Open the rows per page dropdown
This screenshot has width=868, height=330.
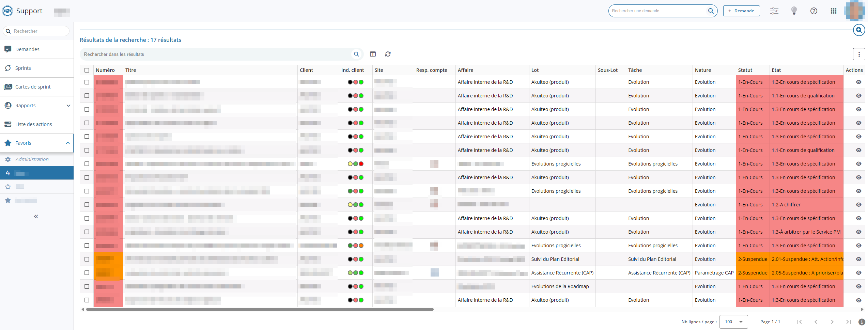click(x=733, y=322)
